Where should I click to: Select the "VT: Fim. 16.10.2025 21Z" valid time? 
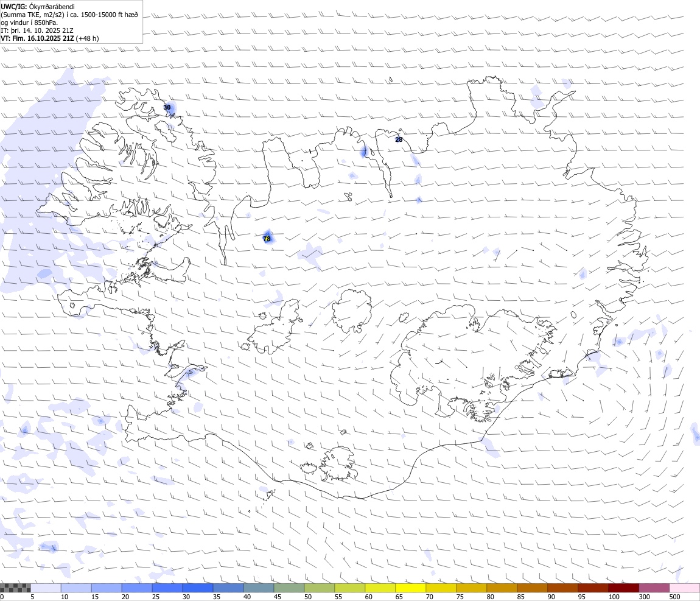38,38
